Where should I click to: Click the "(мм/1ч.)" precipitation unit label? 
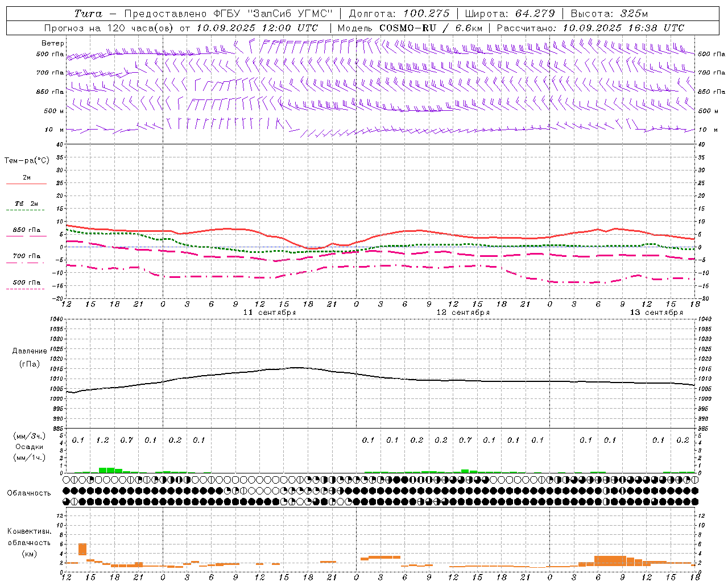pyautogui.click(x=30, y=458)
